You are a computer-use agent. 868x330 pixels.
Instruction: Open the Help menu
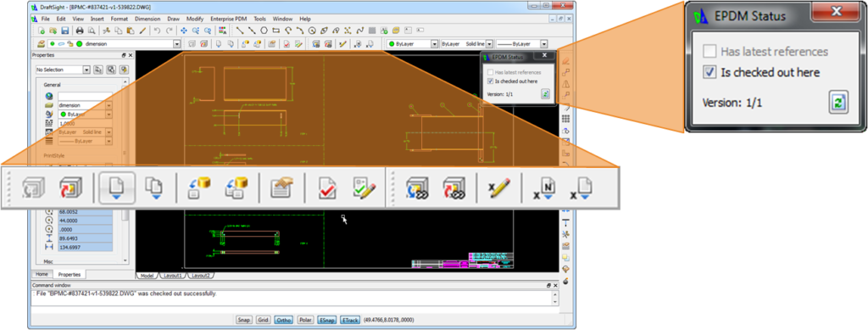coord(305,19)
